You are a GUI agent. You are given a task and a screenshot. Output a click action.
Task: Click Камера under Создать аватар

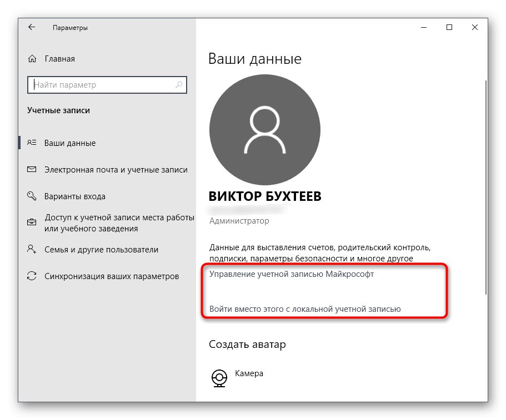(x=250, y=374)
